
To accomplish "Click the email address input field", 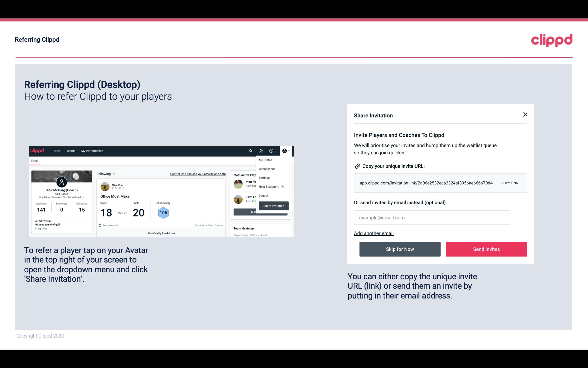I will (432, 217).
